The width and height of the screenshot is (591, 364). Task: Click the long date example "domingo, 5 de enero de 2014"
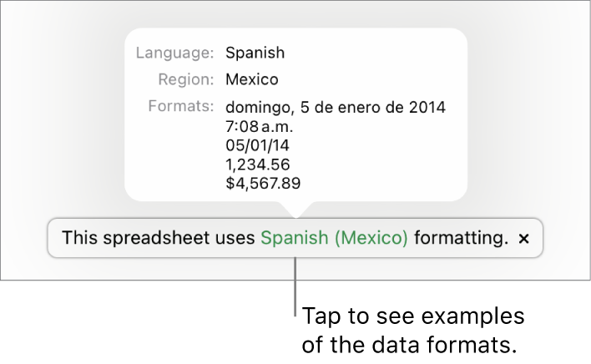[x=335, y=108]
